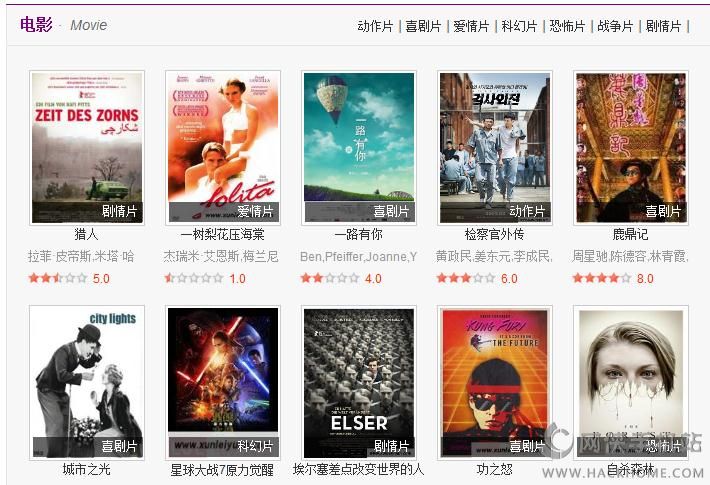This screenshot has height=485, width=710.
Task: Click the 猎人 movie title link
Action: point(86,235)
